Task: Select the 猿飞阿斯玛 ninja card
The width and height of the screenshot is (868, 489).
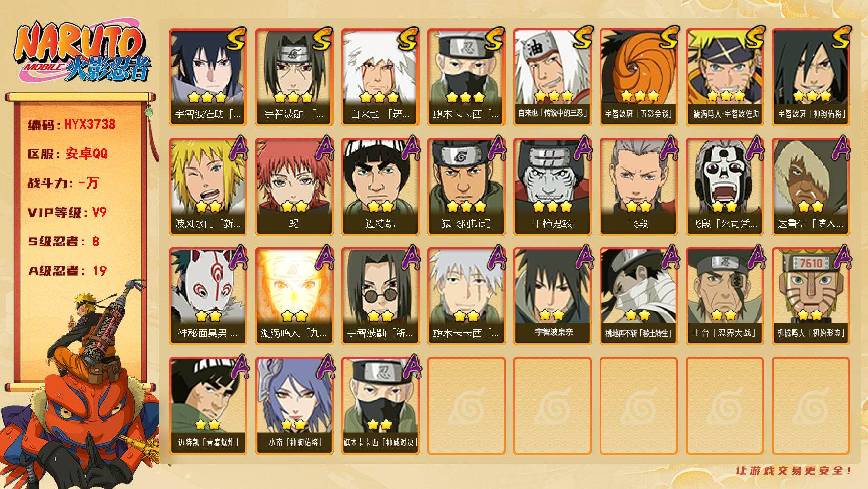Action: click(466, 186)
